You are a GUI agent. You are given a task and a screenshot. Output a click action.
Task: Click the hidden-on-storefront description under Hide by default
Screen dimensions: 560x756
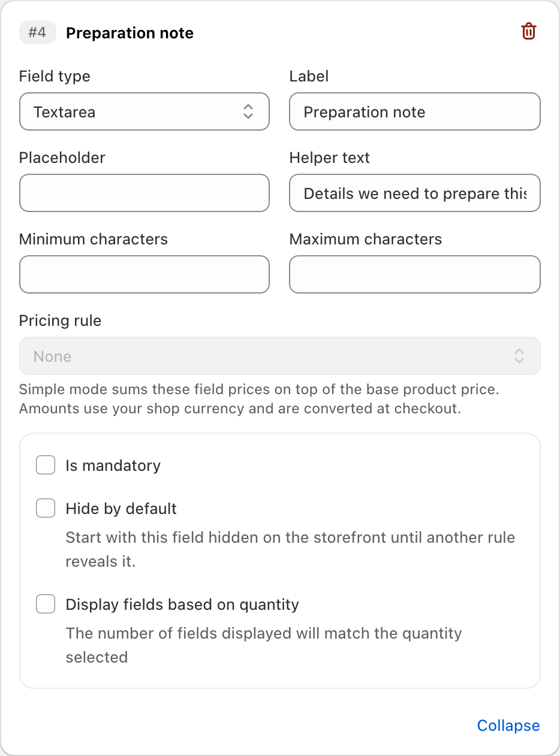[290, 549]
